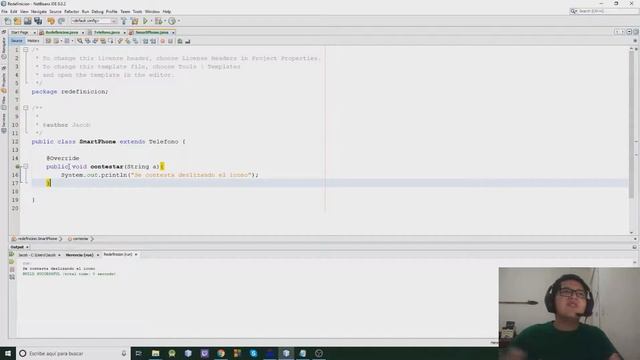Click the New File toolbar icon
Viewport: 640px width, 360px height.
pyautogui.click(x=8, y=21)
